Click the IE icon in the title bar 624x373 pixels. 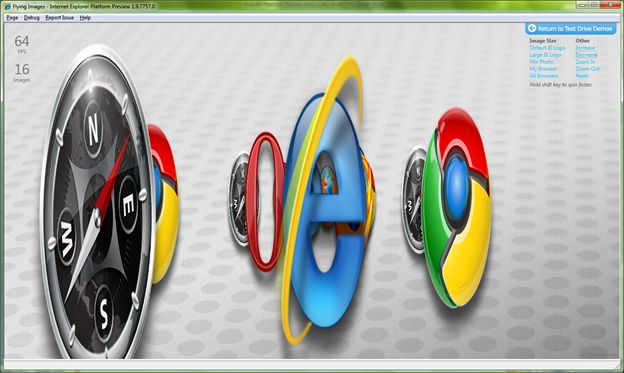tap(7, 6)
